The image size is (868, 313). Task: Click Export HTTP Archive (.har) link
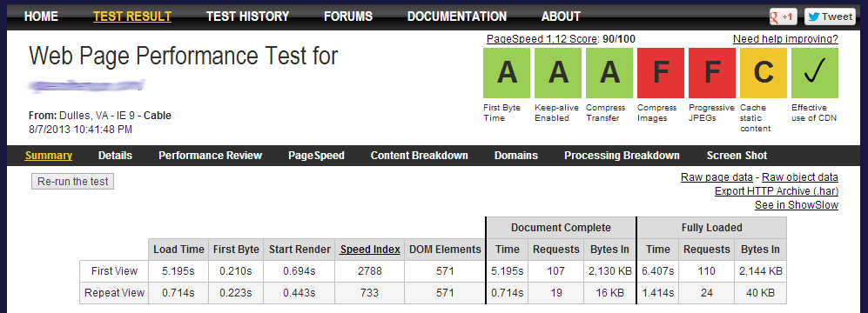[776, 191]
